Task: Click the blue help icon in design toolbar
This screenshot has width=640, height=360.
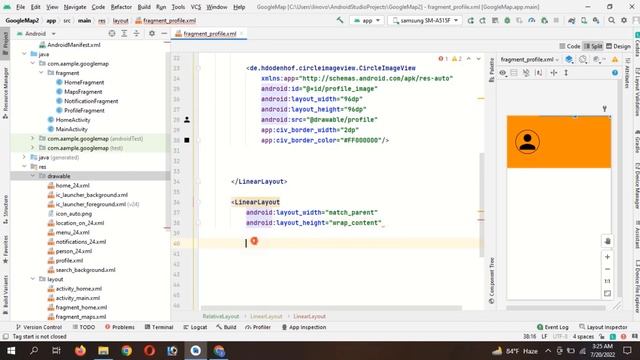Action: coord(615,73)
